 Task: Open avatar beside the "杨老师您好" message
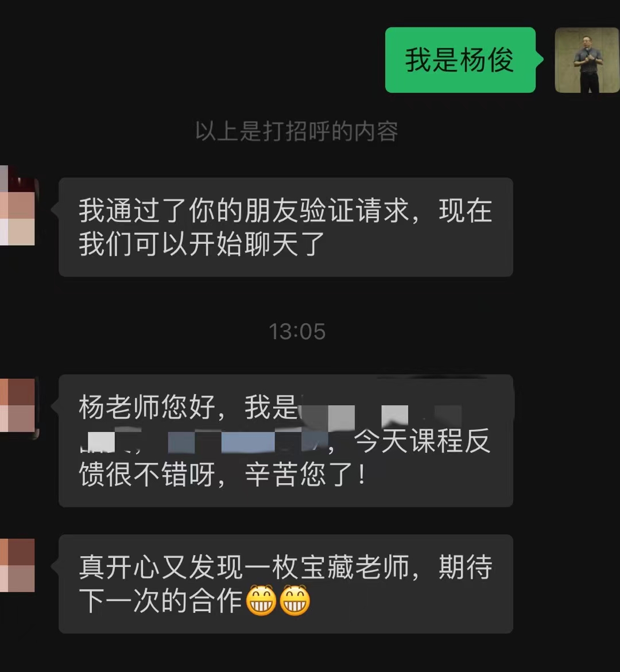(17, 405)
